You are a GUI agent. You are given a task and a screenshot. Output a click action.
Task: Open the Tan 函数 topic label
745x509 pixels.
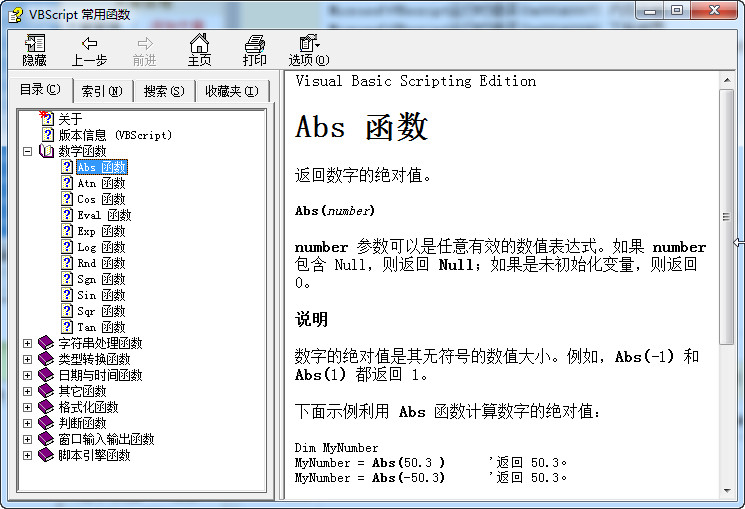pyautogui.click(x=101, y=327)
